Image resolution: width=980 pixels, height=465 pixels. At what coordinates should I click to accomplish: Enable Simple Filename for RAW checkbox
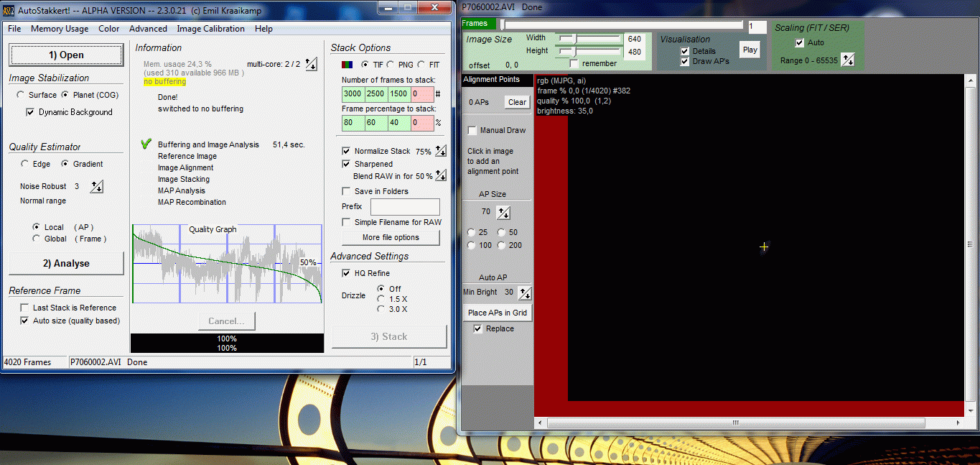[346, 222]
